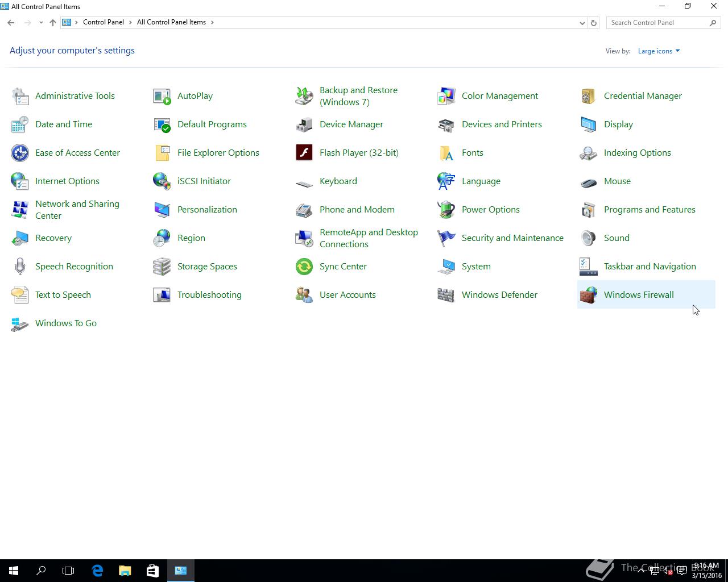Open the Administrative Tools icon
This screenshot has height=582, width=728.
click(20, 96)
